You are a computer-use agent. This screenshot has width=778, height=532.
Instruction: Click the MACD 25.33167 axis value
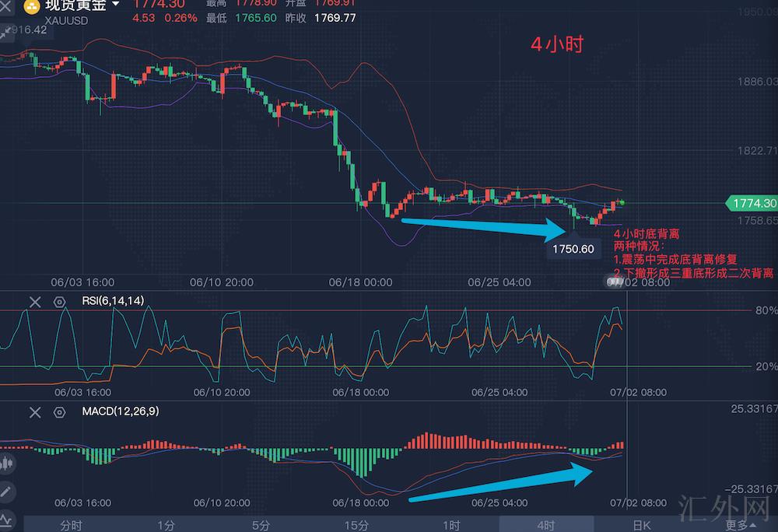(754, 408)
